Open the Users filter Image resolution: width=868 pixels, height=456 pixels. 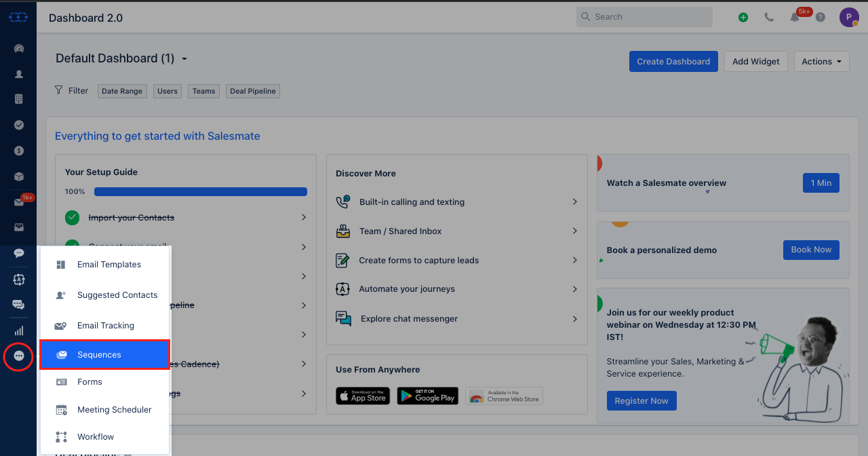click(x=167, y=91)
